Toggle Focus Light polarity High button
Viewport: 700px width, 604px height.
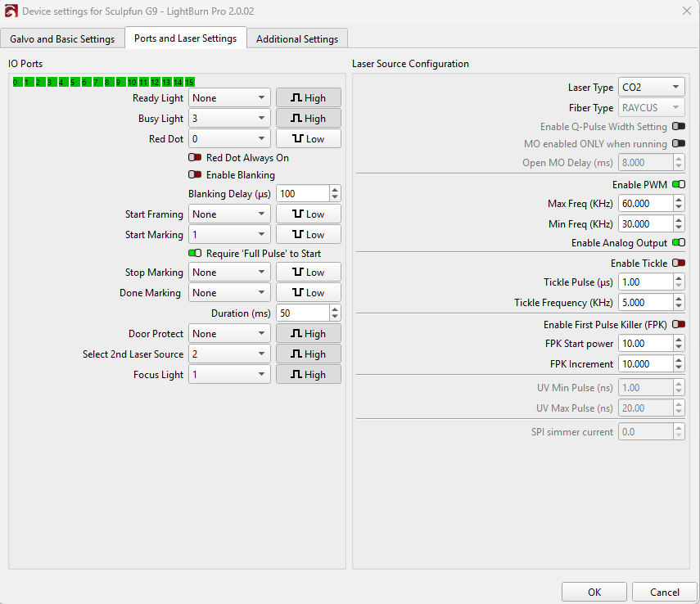[308, 375]
